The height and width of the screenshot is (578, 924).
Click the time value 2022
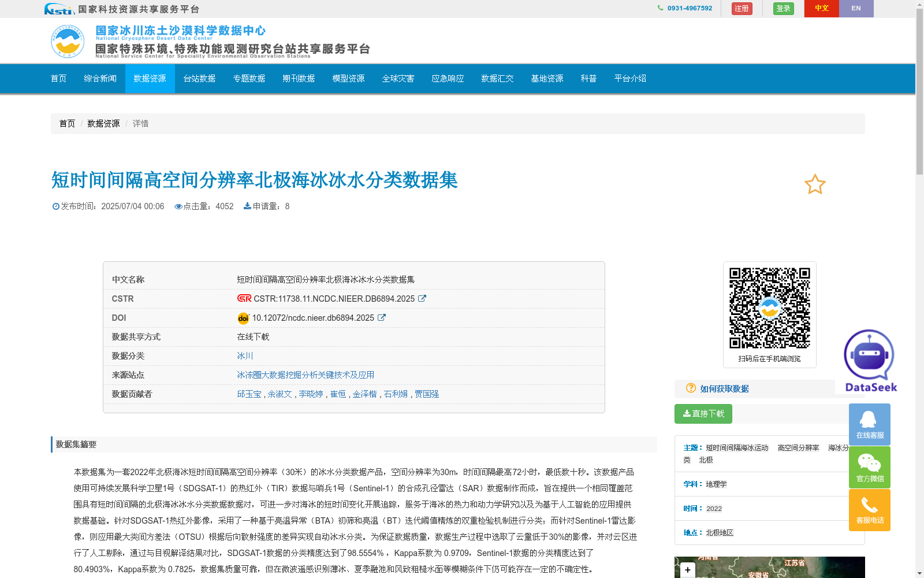[714, 509]
